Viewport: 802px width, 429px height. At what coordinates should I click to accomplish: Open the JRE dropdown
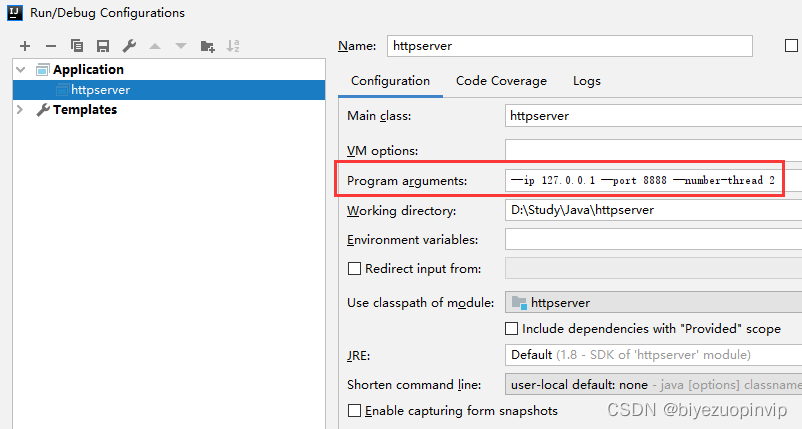coord(653,355)
